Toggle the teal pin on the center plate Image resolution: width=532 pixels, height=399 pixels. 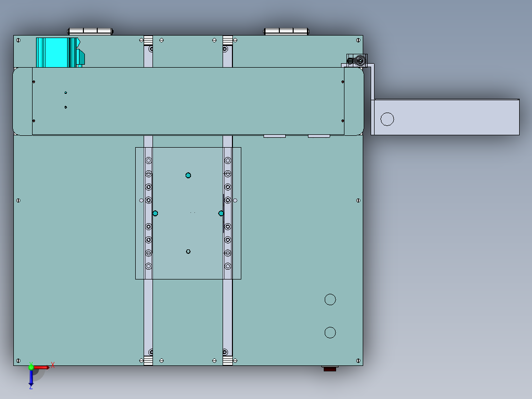click(188, 174)
